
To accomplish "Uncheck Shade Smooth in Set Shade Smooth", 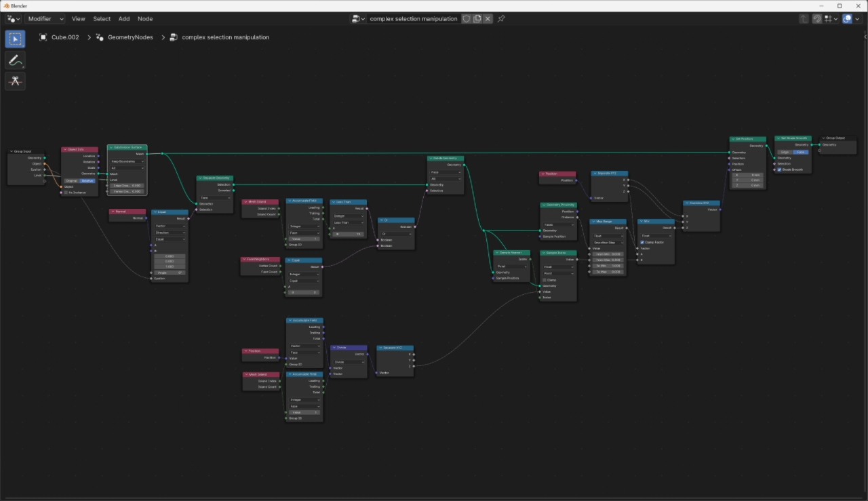I will click(780, 169).
